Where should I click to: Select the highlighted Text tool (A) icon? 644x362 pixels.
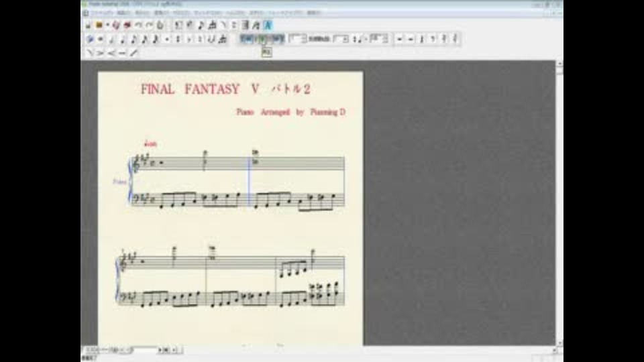(x=268, y=25)
